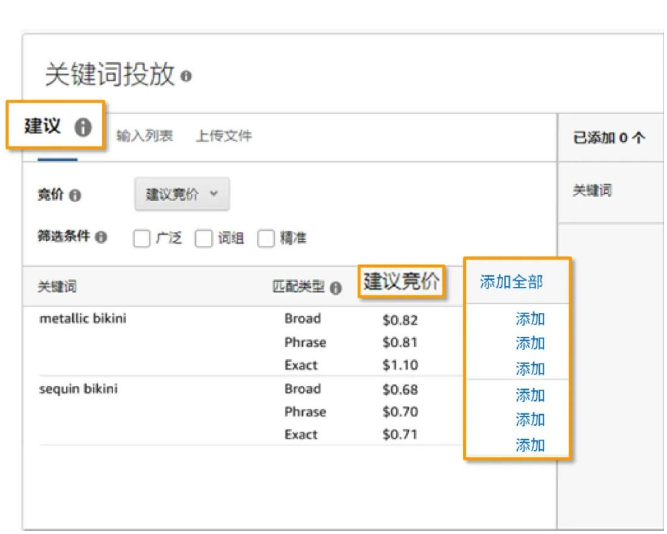The height and width of the screenshot is (534, 667).
Task: Click info icon next to 关键词投放 title
Action: 187,76
